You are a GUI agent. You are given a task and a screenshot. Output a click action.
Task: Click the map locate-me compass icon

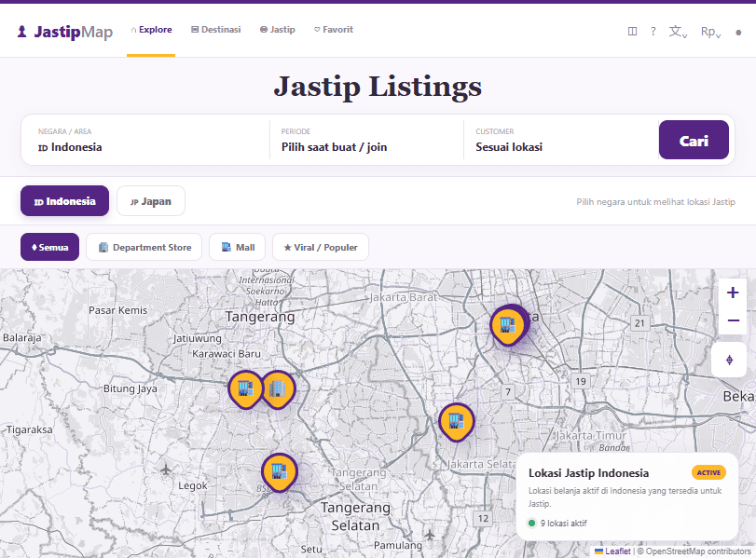729,360
